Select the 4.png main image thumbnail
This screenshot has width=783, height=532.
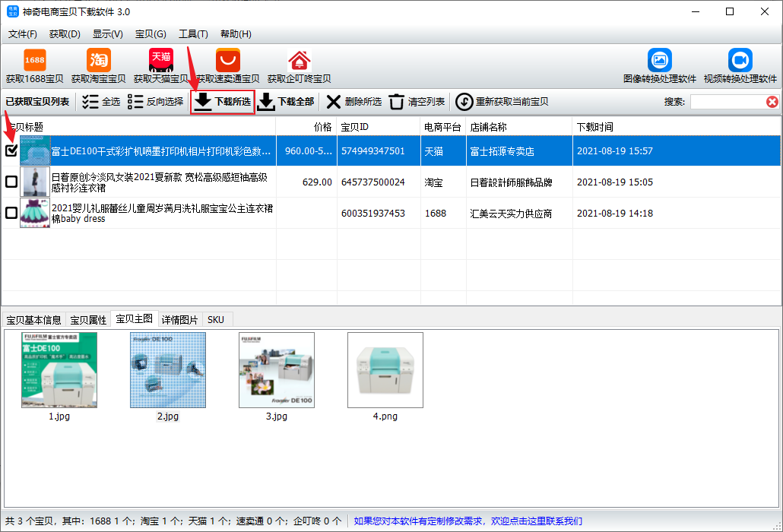tap(385, 370)
